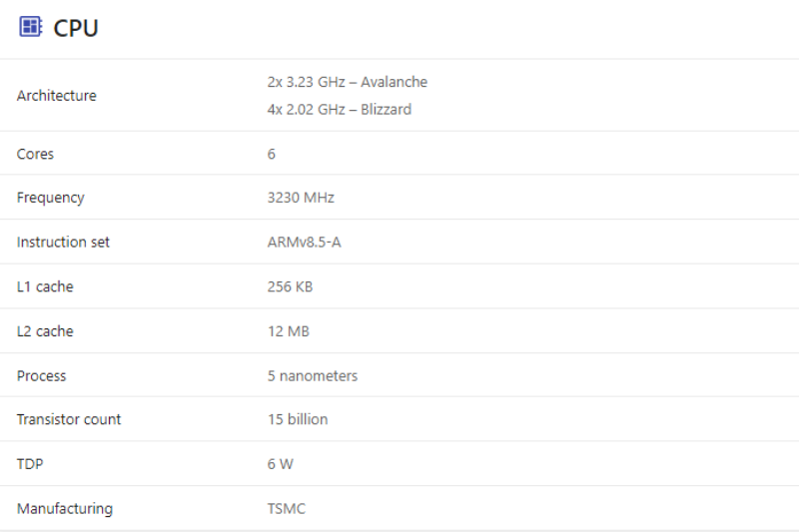Click the L1 cache label
Viewport: 799px width, 532px height.
coord(45,286)
